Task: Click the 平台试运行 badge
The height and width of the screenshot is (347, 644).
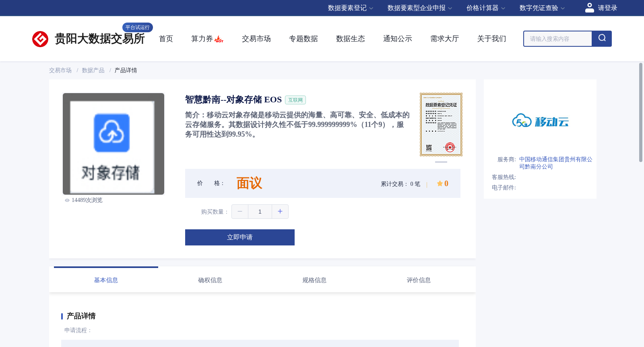Action: [x=138, y=27]
